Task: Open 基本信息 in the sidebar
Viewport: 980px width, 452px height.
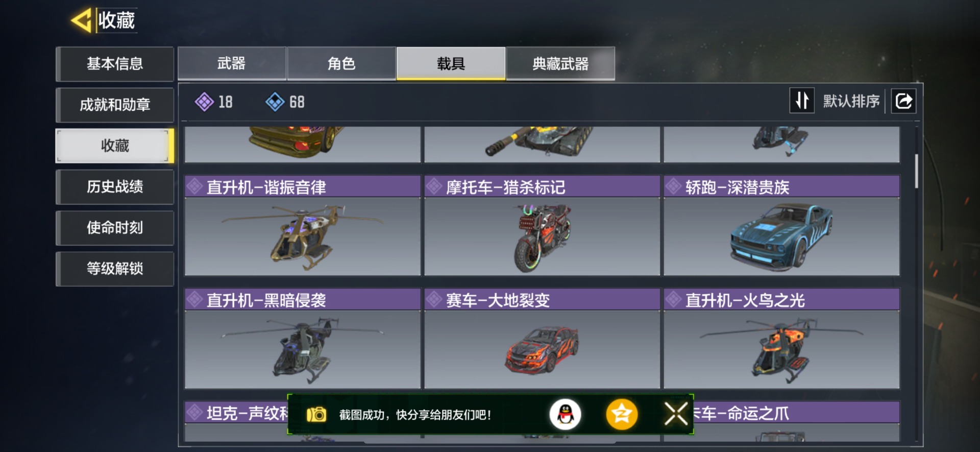Action: pos(115,64)
